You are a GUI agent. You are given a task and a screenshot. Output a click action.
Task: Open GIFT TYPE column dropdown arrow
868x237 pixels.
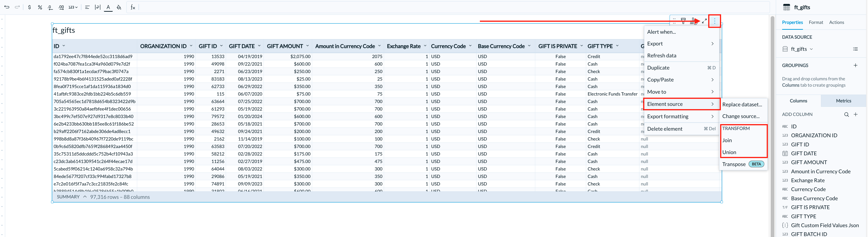(617, 46)
